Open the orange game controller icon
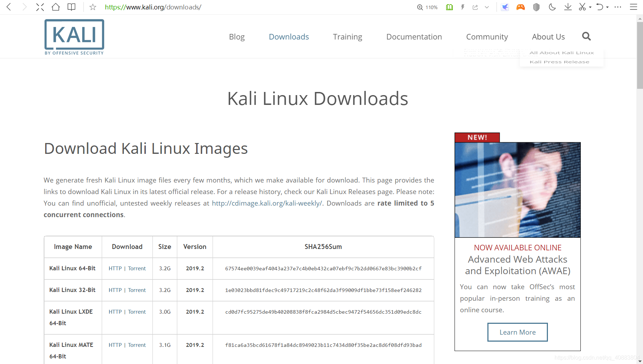The width and height of the screenshot is (643, 364). 521,7
